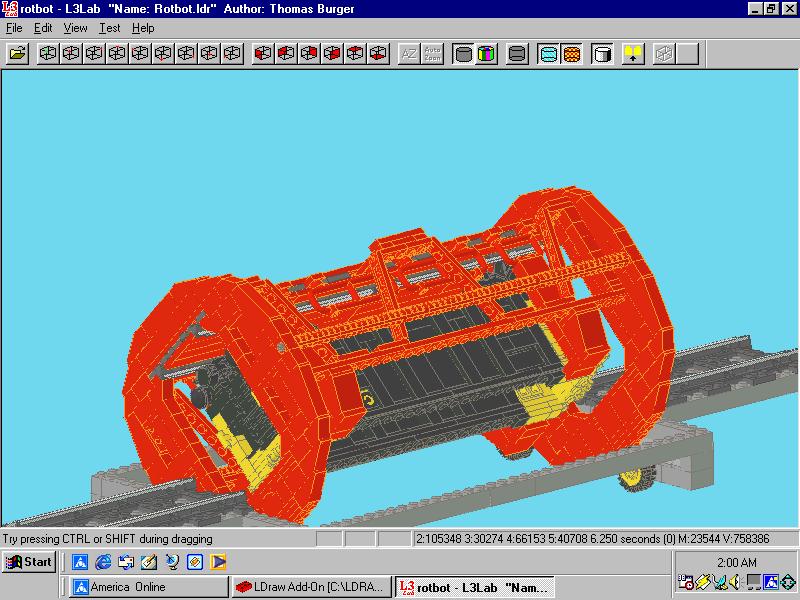
Task: Open the File menu
Action: coord(14,28)
